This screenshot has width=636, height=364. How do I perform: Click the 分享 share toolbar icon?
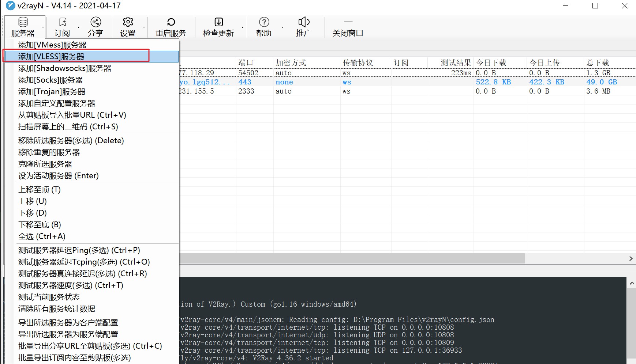point(96,22)
